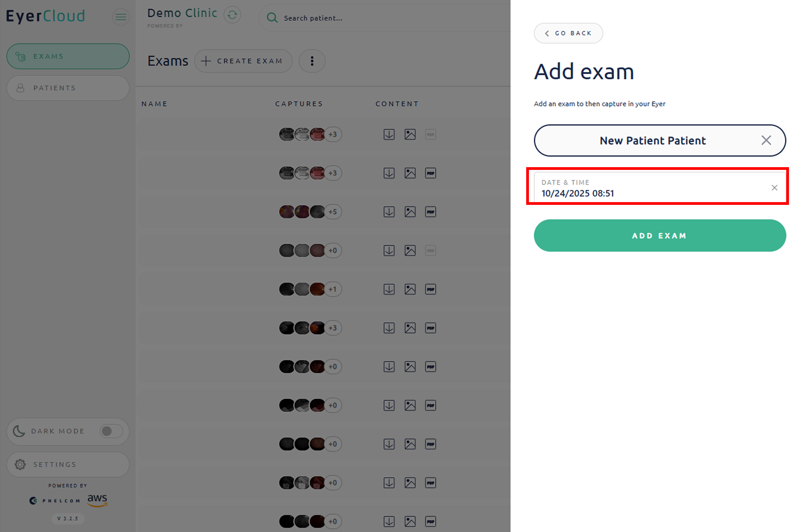Click the sidebar hamburger menu icon
This screenshot has height=532, width=808.
(120, 17)
